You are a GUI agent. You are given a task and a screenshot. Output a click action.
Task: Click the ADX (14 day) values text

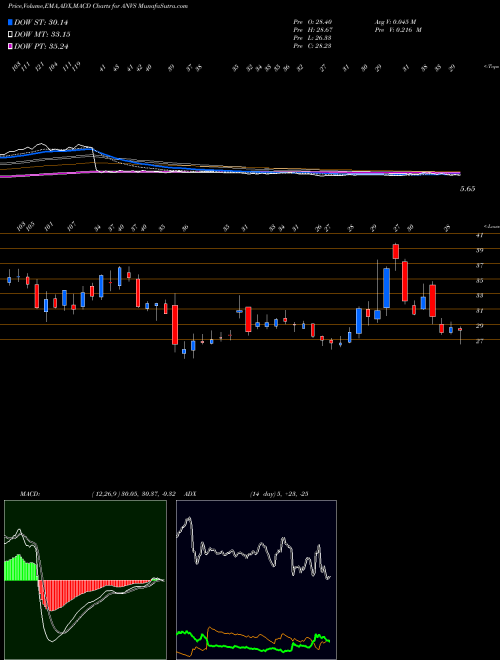279,494
